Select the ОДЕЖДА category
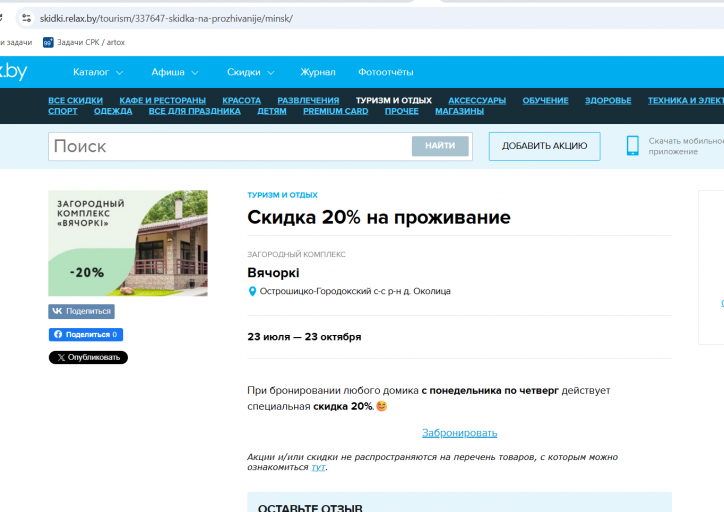This screenshot has width=724, height=512. (113, 111)
